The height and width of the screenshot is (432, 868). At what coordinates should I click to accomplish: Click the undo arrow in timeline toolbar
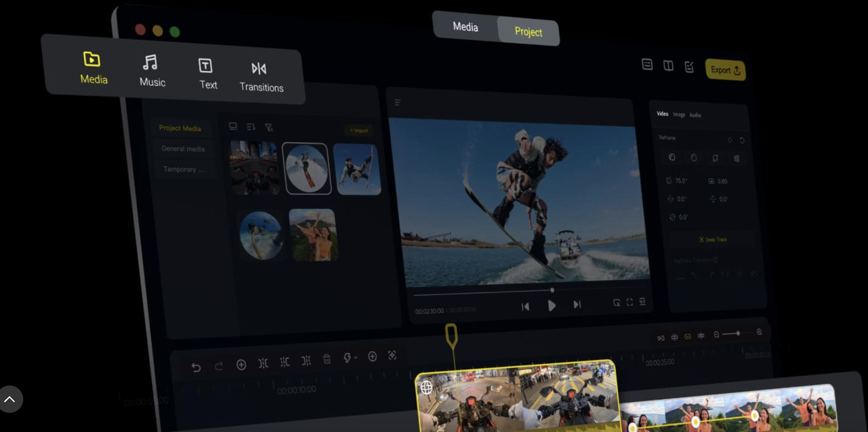196,367
